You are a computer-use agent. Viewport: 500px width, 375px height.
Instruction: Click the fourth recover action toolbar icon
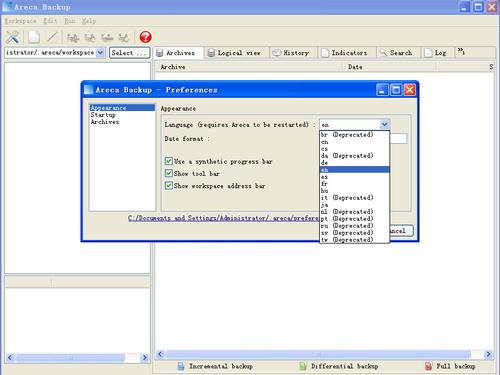(x=124, y=38)
